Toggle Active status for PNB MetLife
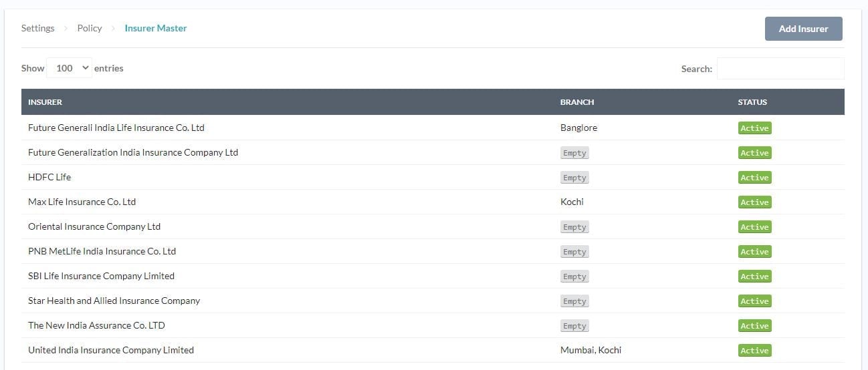The height and width of the screenshot is (370, 868). [x=754, y=252]
